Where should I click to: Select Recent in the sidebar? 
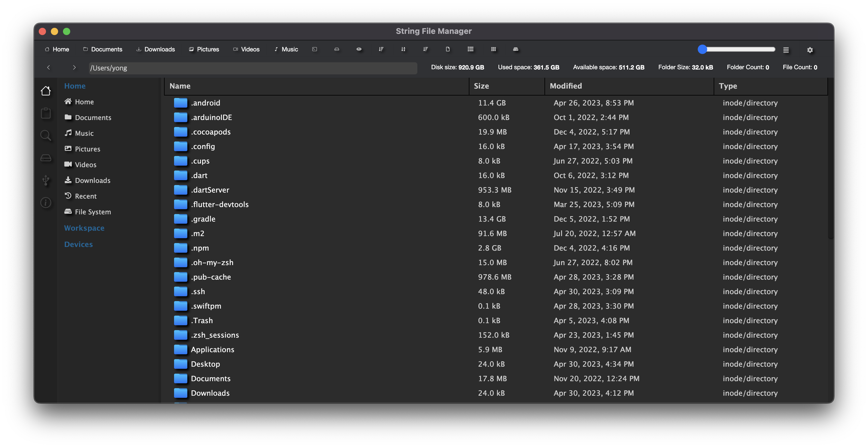pos(85,196)
